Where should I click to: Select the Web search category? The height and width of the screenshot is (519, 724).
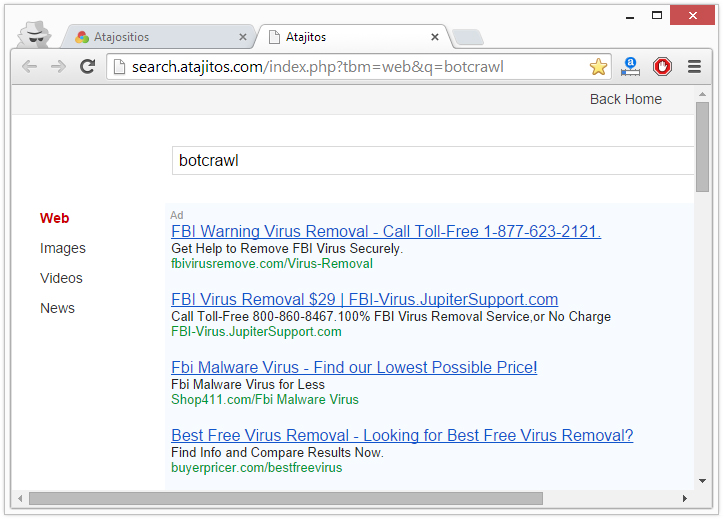54,218
